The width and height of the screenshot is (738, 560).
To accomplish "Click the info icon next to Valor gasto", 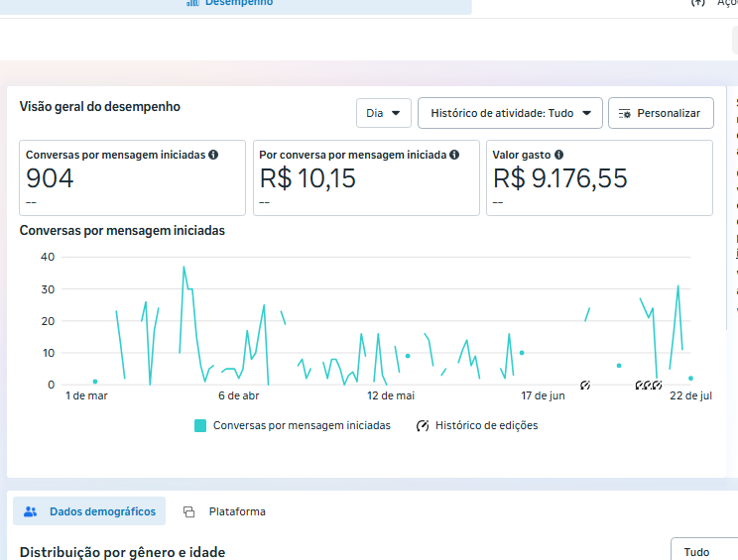I will [x=559, y=156].
